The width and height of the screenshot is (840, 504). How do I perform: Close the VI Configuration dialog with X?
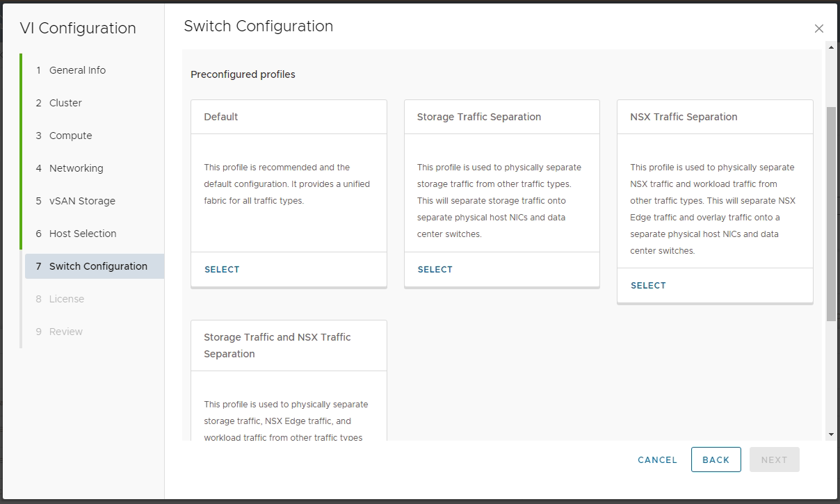point(818,29)
